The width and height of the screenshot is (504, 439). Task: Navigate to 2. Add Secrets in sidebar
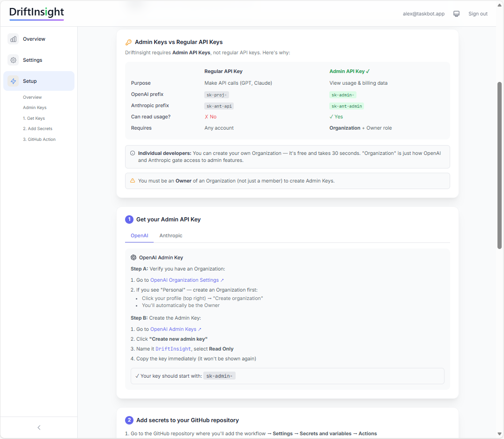(37, 128)
